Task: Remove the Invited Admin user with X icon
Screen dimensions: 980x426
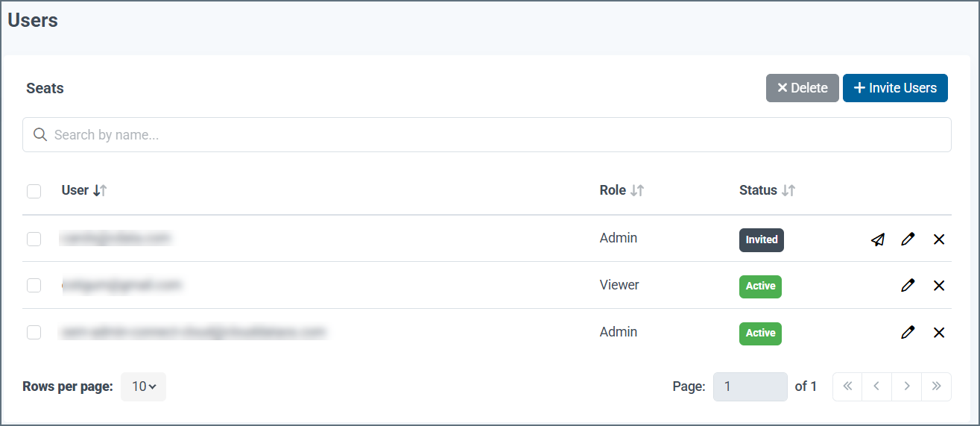Action: pos(939,239)
